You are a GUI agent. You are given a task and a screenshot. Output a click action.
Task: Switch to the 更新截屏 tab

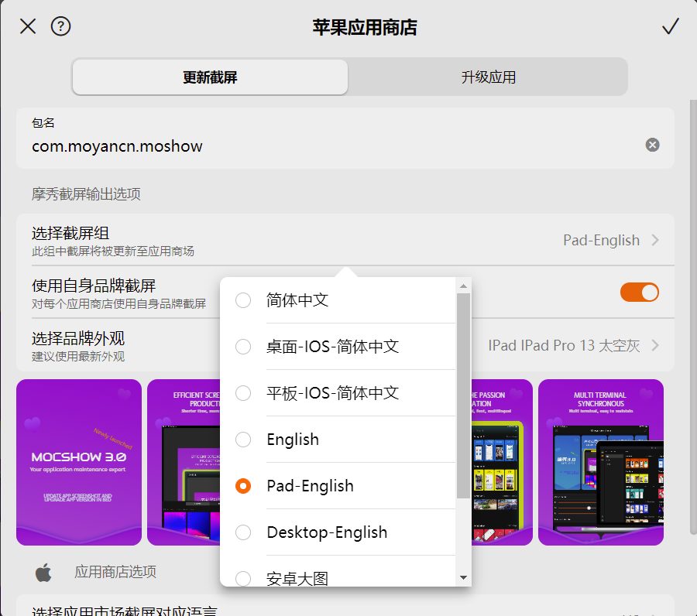point(210,77)
